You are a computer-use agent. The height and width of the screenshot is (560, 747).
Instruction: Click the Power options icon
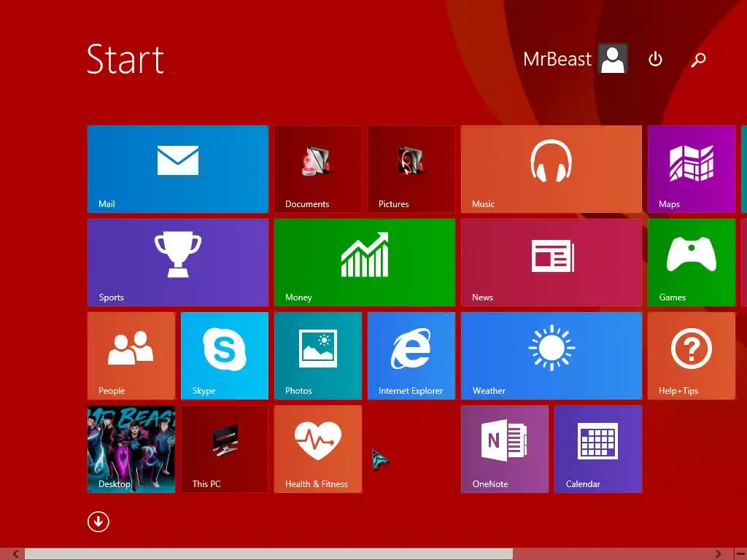(656, 59)
